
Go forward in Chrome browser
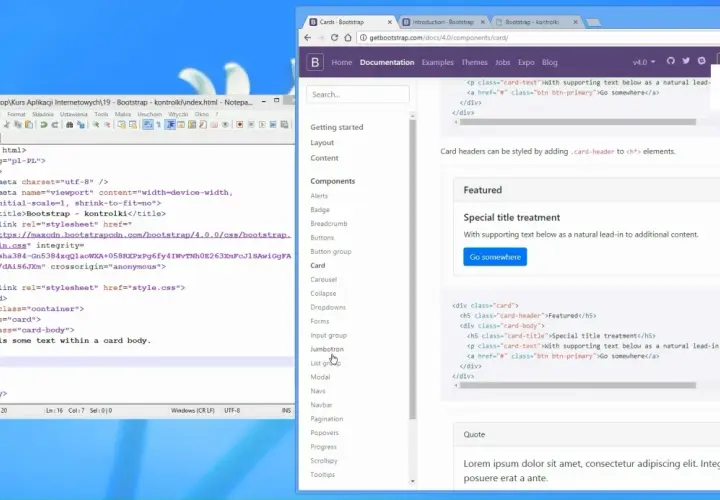point(321,38)
